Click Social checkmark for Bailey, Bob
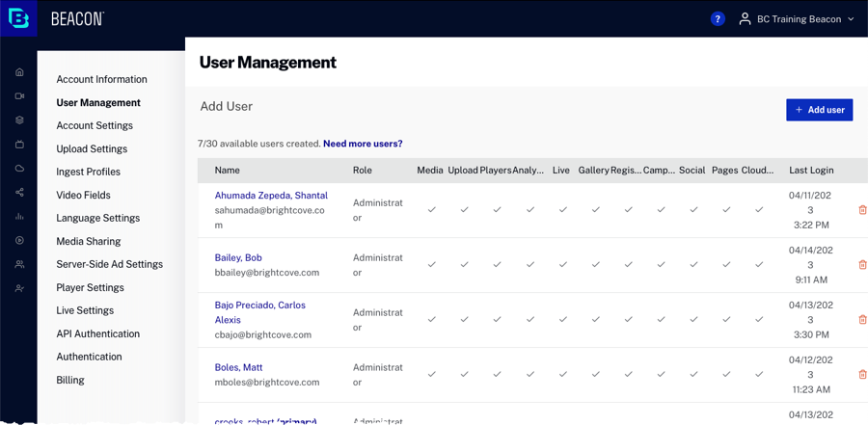Screen dimensions: 868x425 693,264
